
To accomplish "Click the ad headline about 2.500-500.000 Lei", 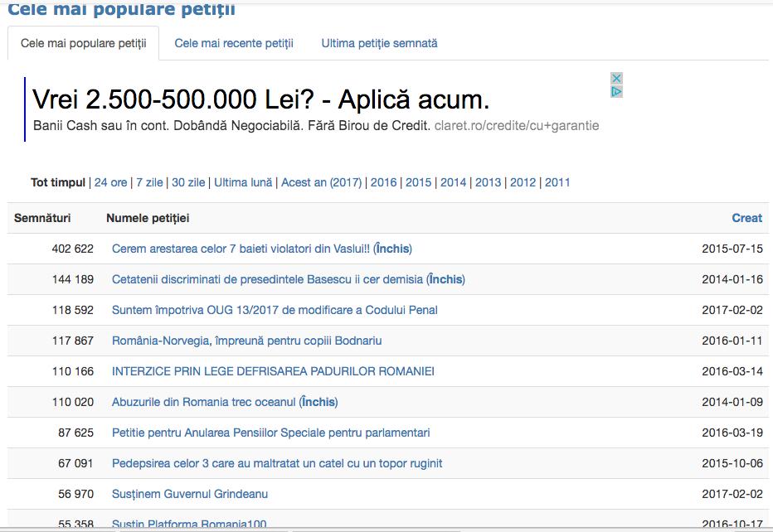I will pyautogui.click(x=260, y=100).
